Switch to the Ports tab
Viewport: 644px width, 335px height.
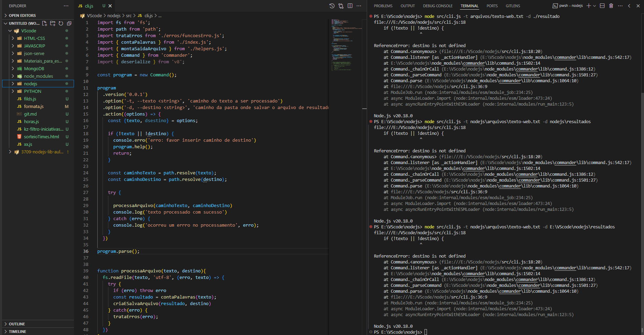pos(492,6)
